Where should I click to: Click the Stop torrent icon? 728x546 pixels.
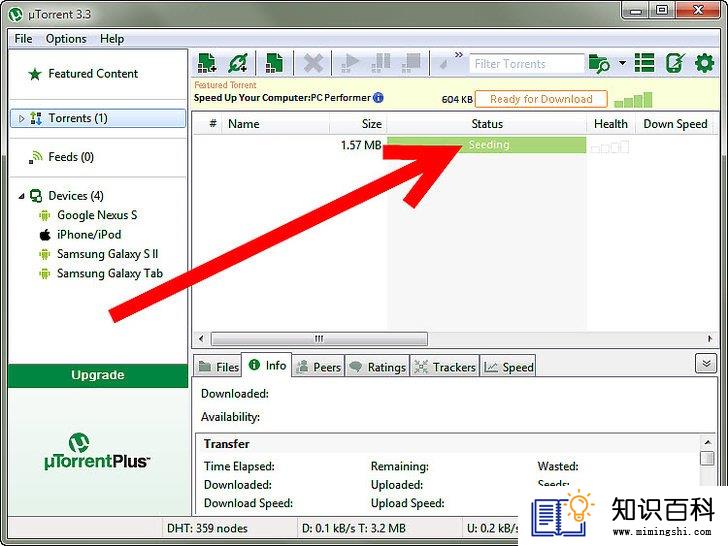pos(411,63)
